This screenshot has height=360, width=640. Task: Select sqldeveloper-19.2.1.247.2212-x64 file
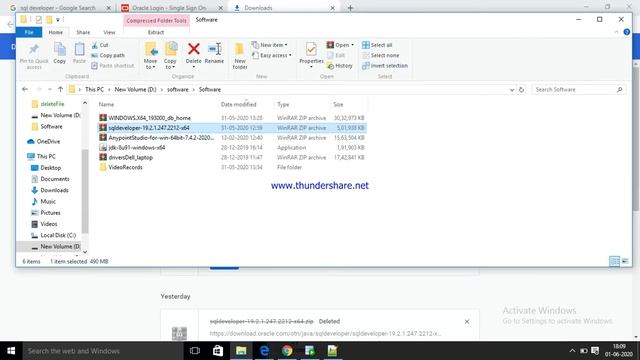(149, 128)
